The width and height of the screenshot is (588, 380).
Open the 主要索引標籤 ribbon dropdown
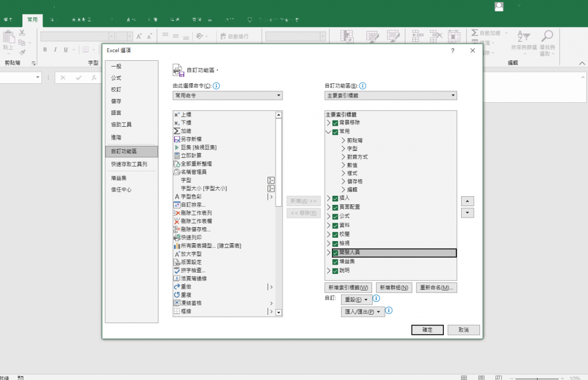390,95
